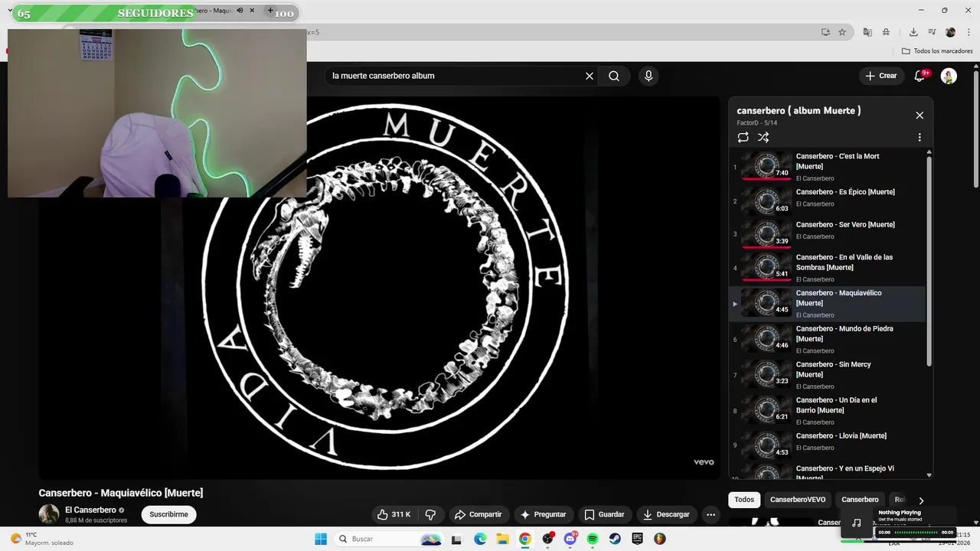The height and width of the screenshot is (551, 980).
Task: Play Ser Vero playlist item
Action: tap(827, 233)
